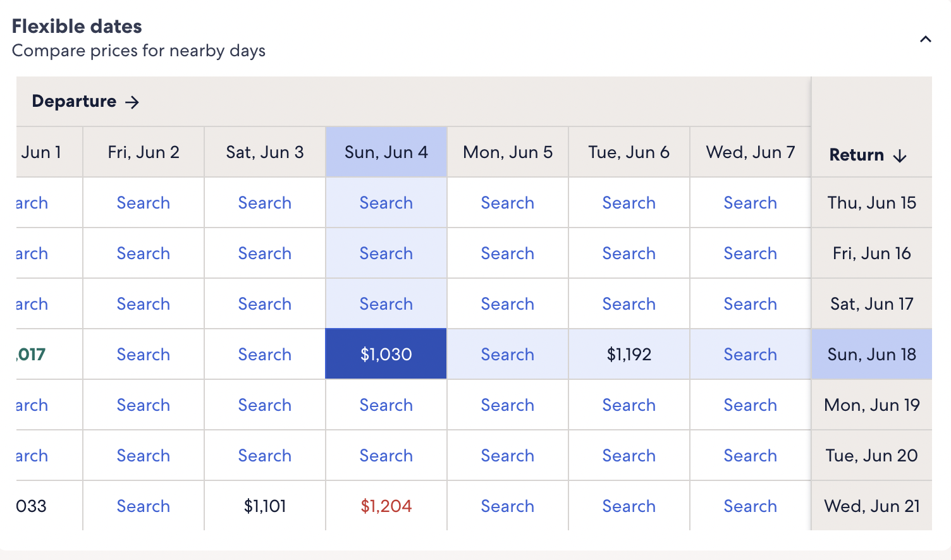Search Sun Jun 4 returning Thu Jun 15
Screen dimensions: 951x560
(386, 202)
